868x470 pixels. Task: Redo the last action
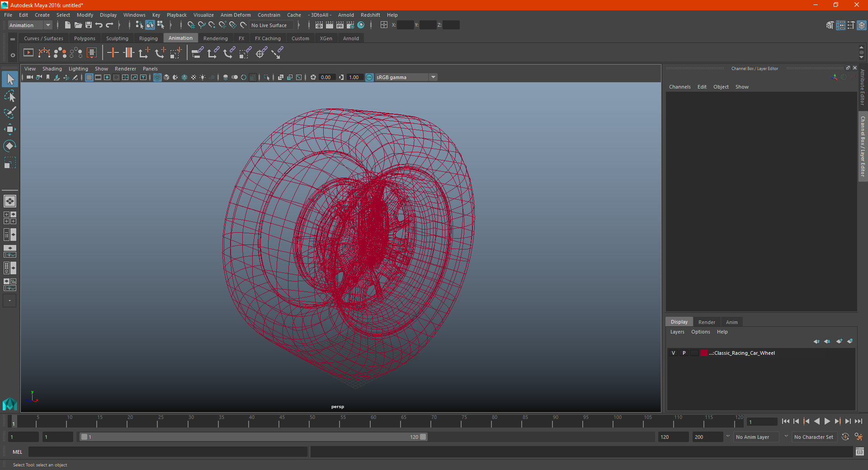[109, 25]
